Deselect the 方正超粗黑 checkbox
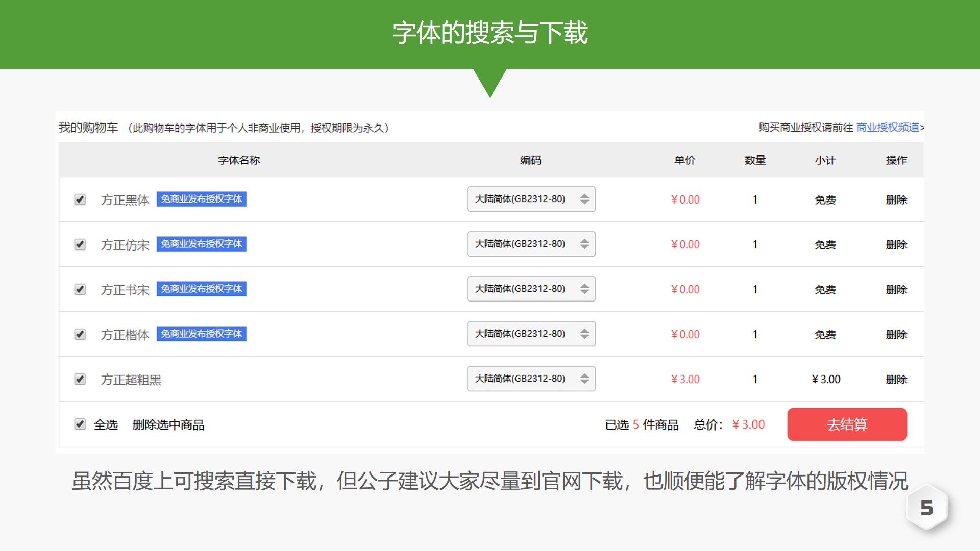This screenshot has height=551, width=980. (x=80, y=379)
